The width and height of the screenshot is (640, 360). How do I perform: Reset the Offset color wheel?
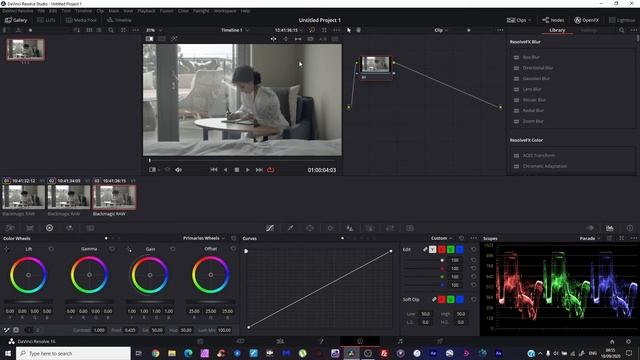[233, 249]
